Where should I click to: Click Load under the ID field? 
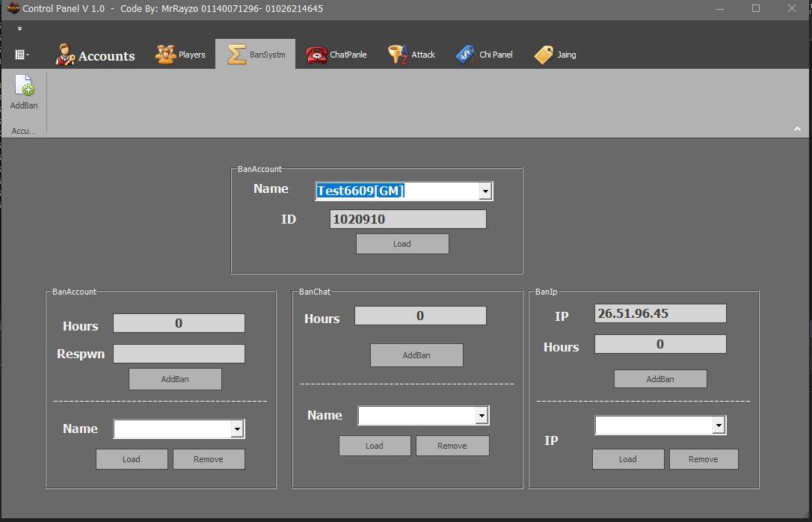402,244
